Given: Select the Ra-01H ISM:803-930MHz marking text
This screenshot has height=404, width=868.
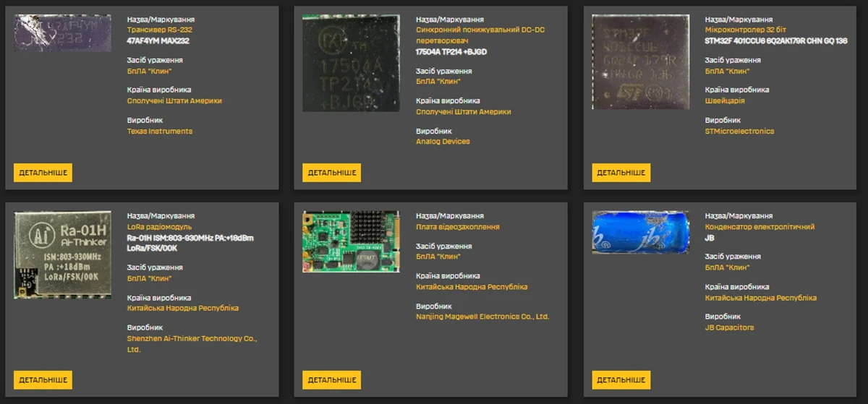Looking at the screenshot, I should [x=190, y=243].
